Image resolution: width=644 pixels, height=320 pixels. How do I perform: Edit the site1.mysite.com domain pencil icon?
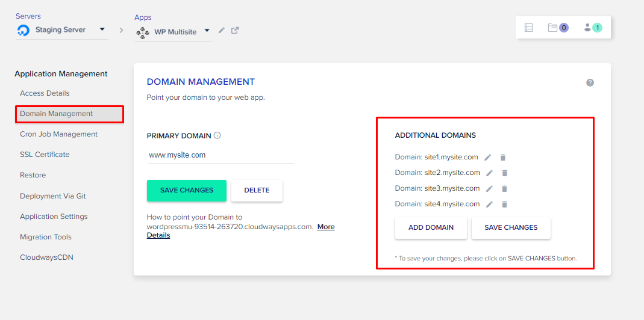coord(488,158)
